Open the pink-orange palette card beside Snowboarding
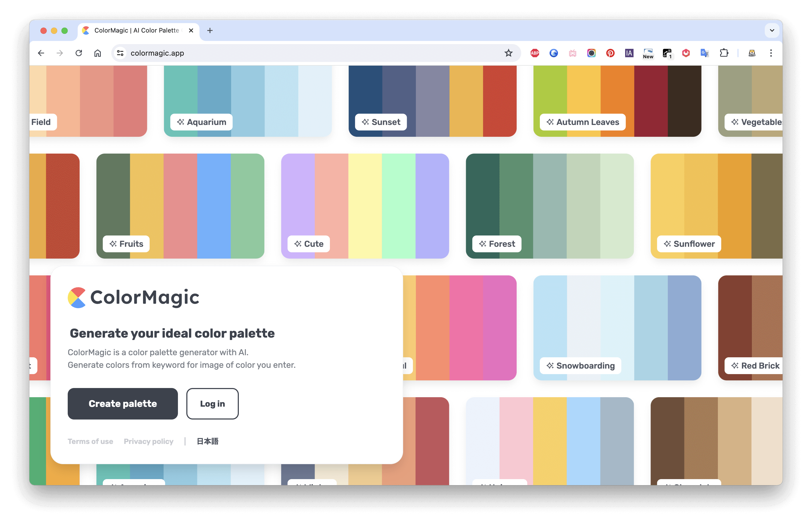Image resolution: width=812 pixels, height=524 pixels. click(460, 328)
